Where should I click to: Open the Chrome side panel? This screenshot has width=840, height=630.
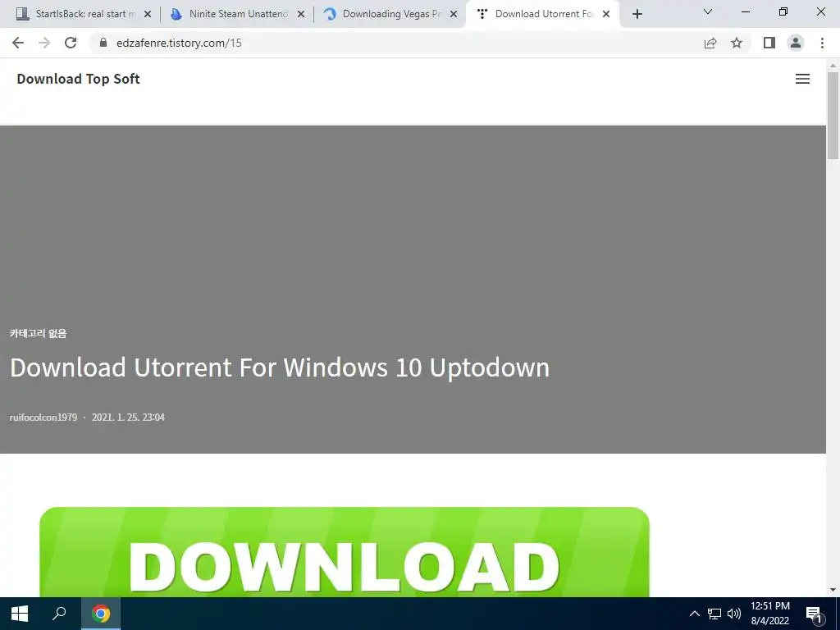[x=769, y=43]
